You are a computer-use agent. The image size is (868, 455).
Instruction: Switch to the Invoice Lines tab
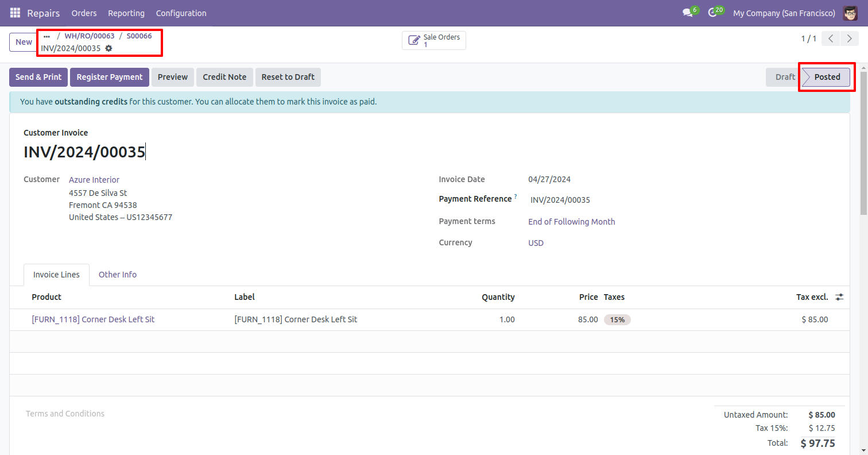pos(56,275)
